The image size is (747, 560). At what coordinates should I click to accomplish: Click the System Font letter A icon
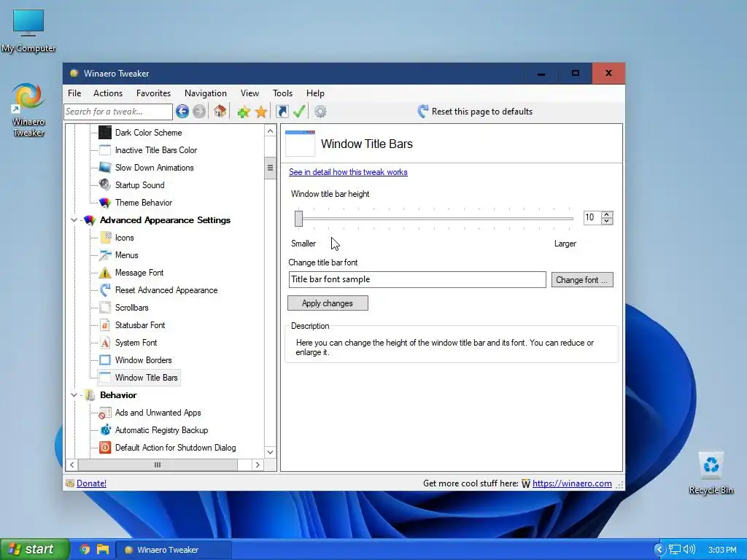105,343
